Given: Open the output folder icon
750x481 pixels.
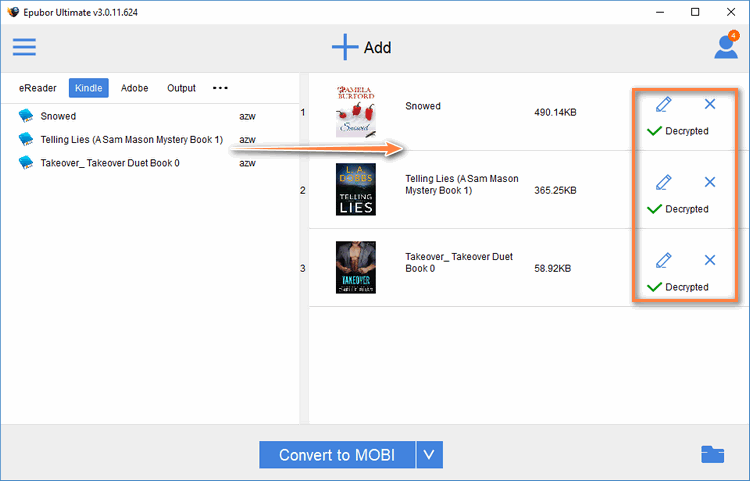Looking at the screenshot, I should click(713, 454).
